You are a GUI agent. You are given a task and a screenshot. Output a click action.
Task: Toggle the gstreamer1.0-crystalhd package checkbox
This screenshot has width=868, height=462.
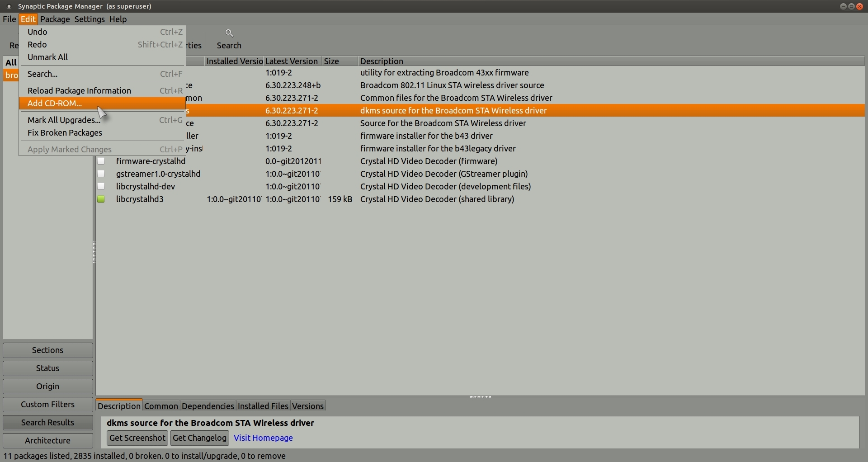[101, 174]
